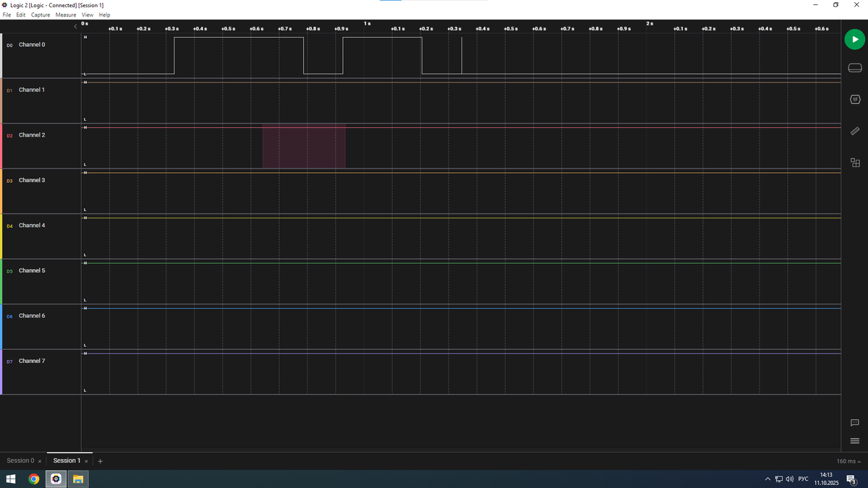Switch to the Session 0 tab
This screenshot has width=868, height=488.
tap(20, 461)
